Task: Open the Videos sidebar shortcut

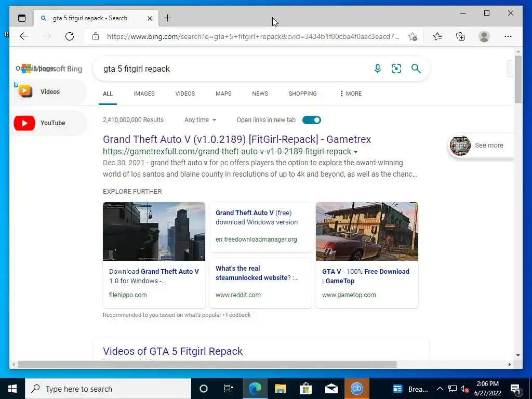Action: 48,91
